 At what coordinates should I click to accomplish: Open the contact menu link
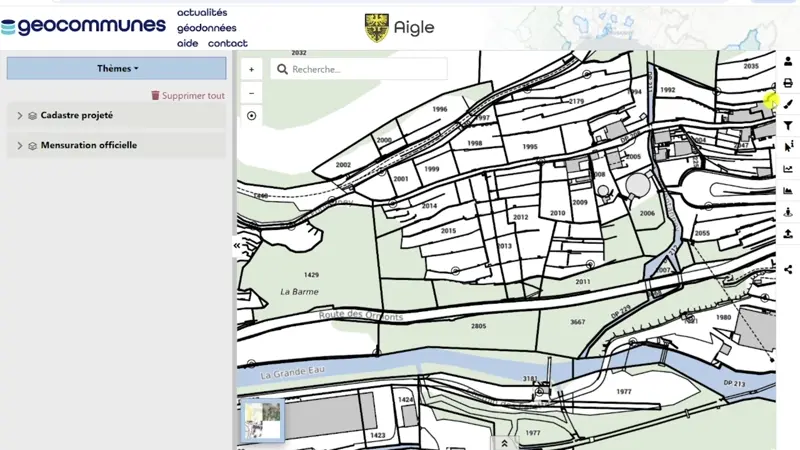click(x=228, y=43)
